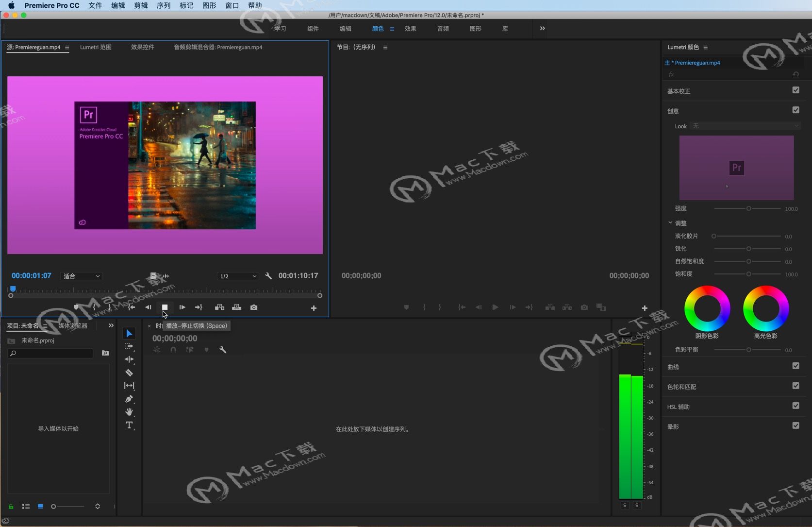The height and width of the screenshot is (527, 812).
Task: Toggle project read-only green lock icon
Action: 11,507
